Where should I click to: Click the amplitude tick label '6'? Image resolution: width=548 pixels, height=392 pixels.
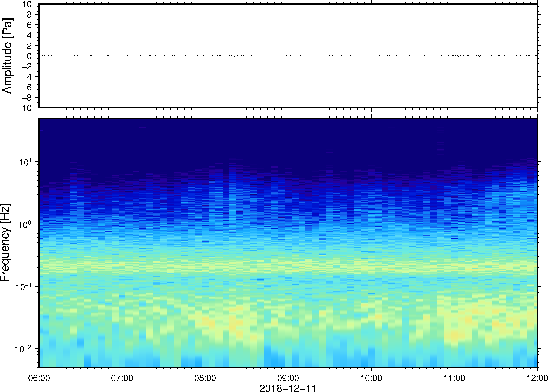tap(30, 25)
